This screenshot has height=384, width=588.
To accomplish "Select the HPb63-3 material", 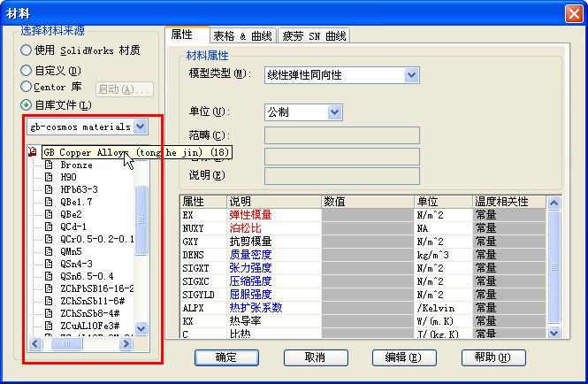I will point(79,189).
